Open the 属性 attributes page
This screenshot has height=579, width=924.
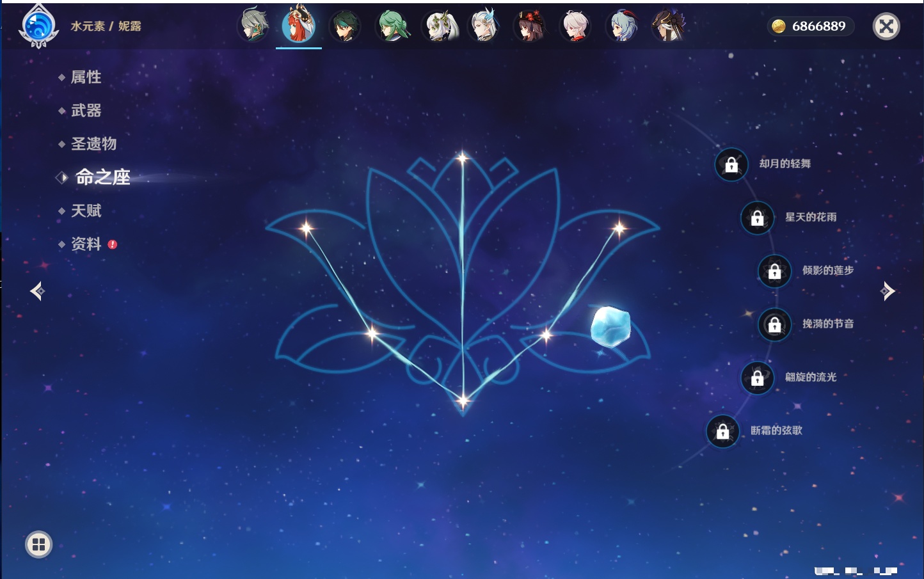coord(86,77)
